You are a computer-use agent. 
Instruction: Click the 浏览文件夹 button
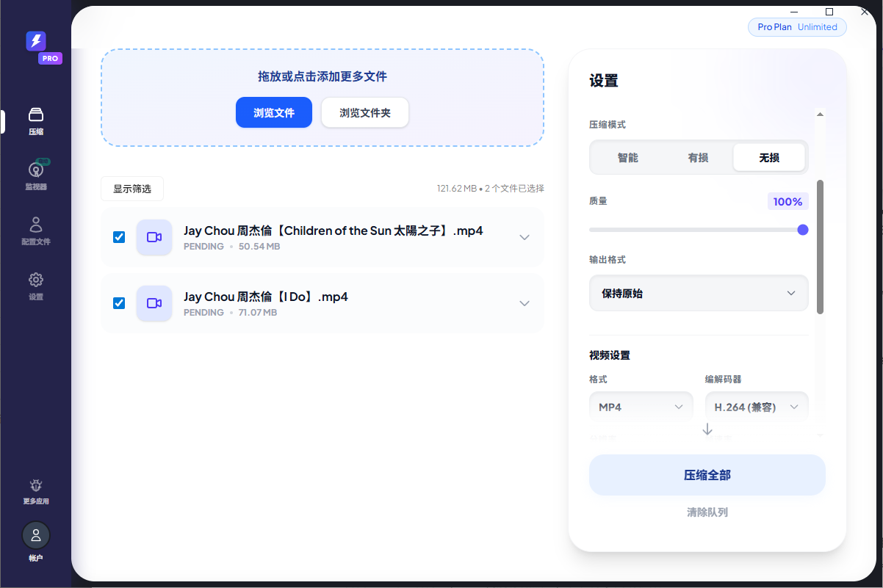click(365, 113)
